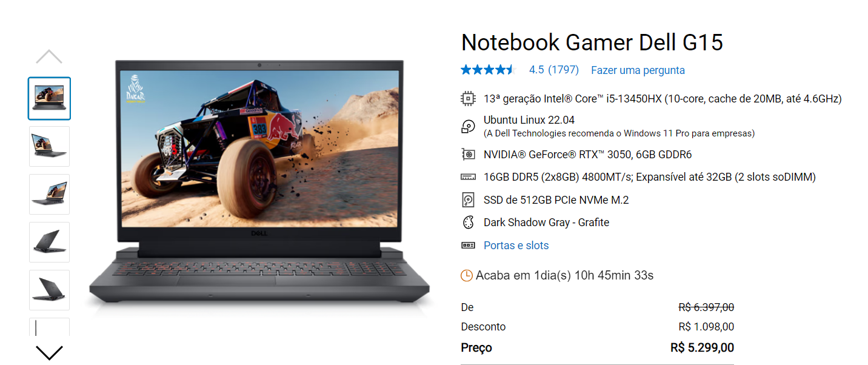The image size is (868, 365).
Task: Show previous thumbnails with up chevron
Action: click(x=49, y=57)
